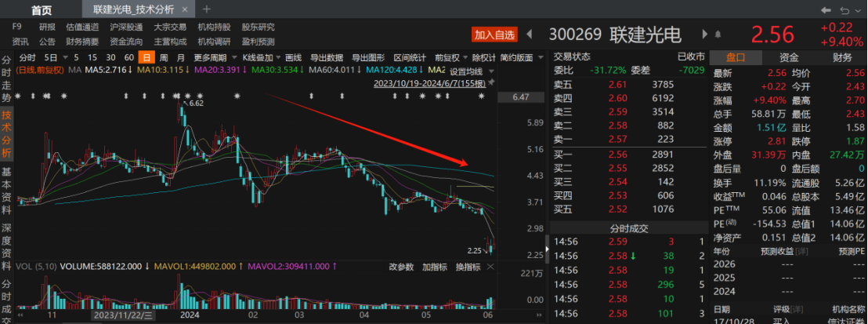Viewport: 868px width, 324px height.
Task: Switch to the 首页 tab
Action: click(41, 10)
